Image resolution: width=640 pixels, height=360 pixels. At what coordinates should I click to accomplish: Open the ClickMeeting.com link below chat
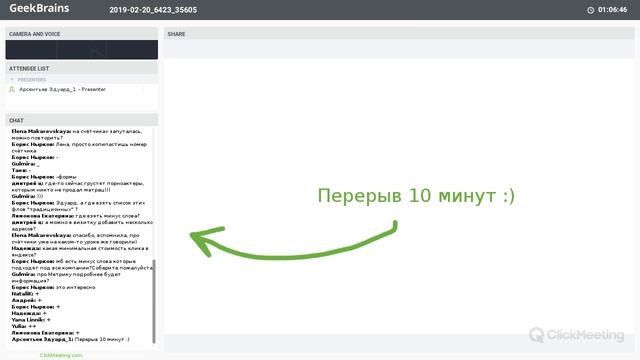[x=61, y=356]
